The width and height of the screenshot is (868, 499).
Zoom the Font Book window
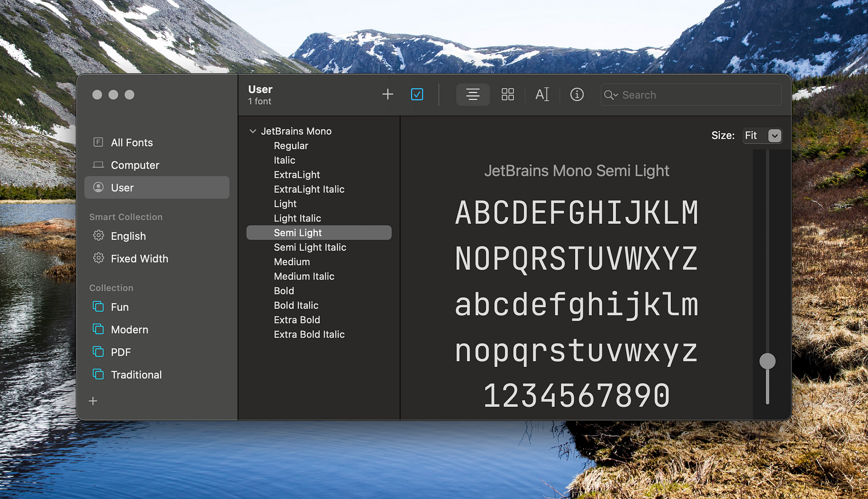(129, 95)
